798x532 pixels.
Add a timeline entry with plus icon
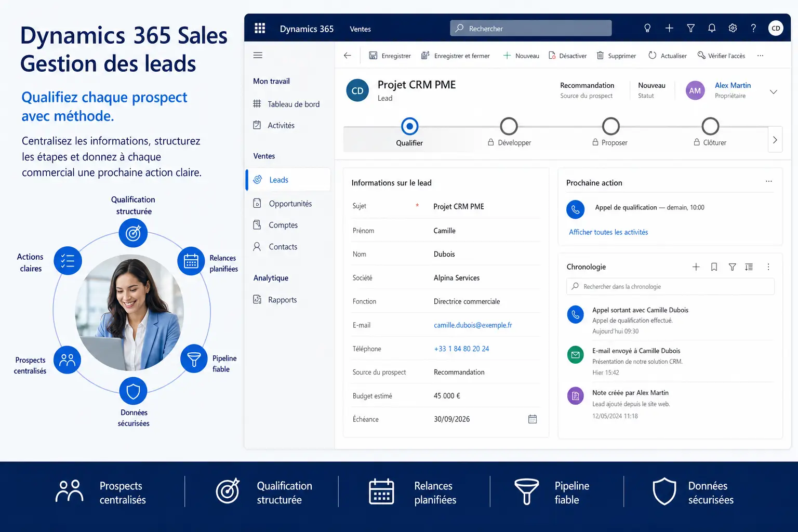696,267
